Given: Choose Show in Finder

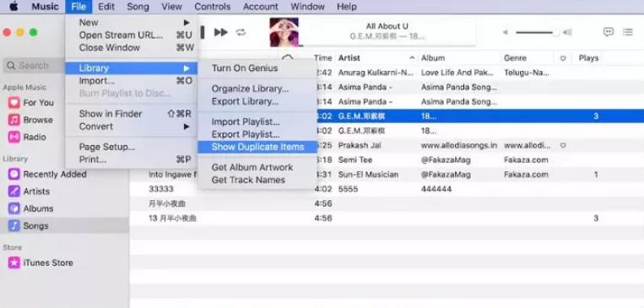Looking at the screenshot, I should 131,114.
